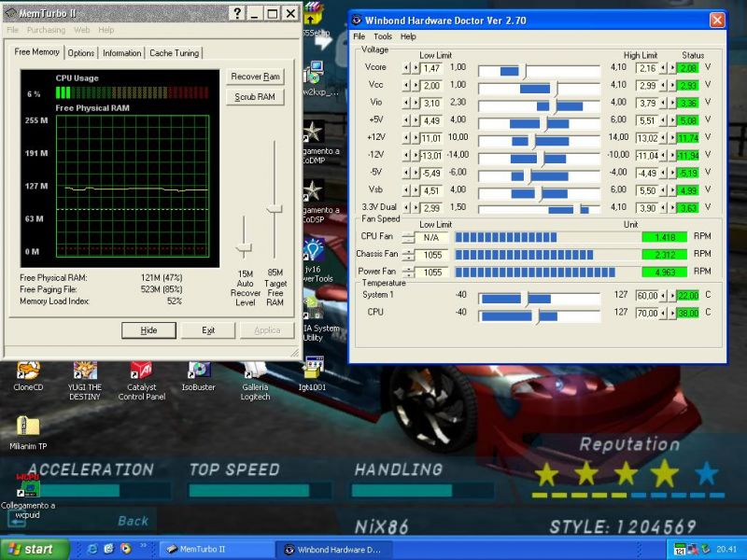
Task: Click the taskbar clock showing 20.41
Action: pos(726,549)
